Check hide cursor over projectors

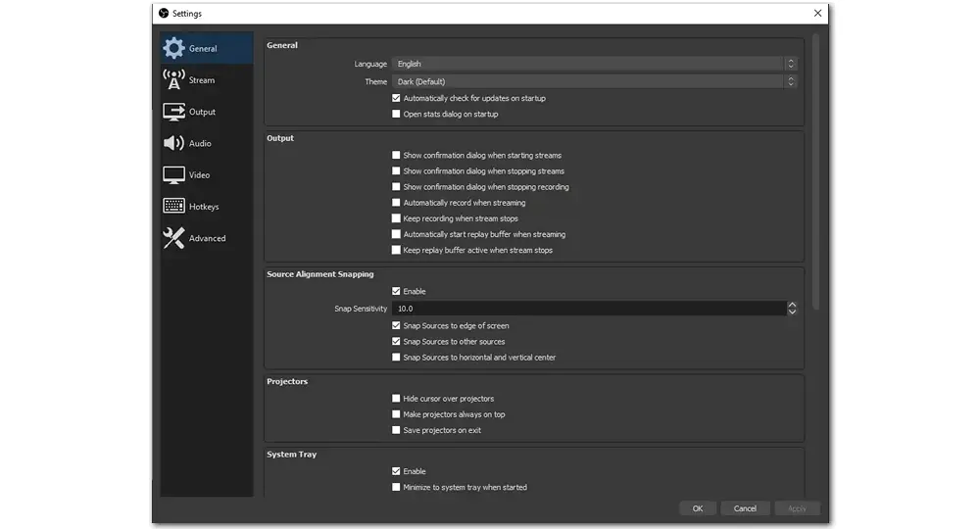(x=396, y=398)
